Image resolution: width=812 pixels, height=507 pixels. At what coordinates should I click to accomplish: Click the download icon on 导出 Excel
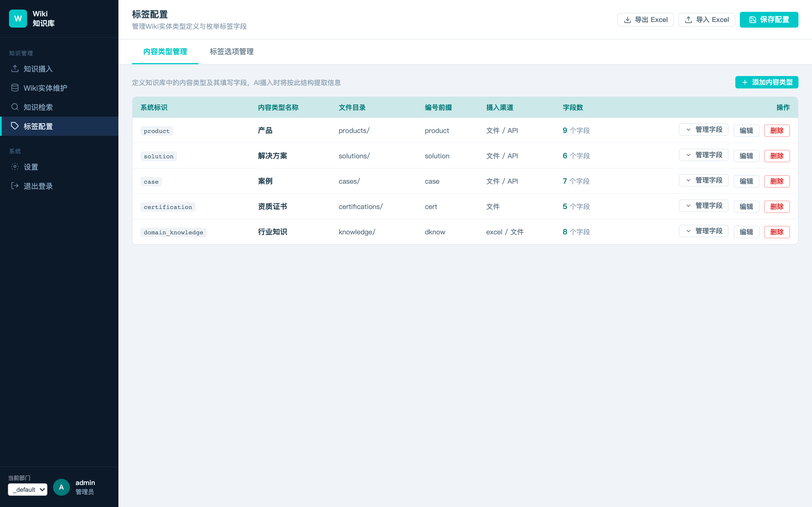point(627,20)
